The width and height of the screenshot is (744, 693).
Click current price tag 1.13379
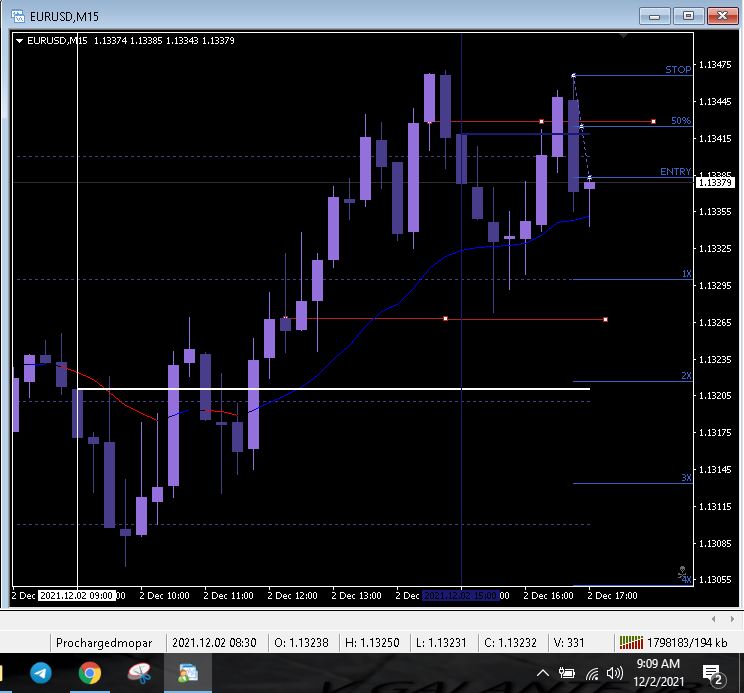pyautogui.click(x=715, y=183)
